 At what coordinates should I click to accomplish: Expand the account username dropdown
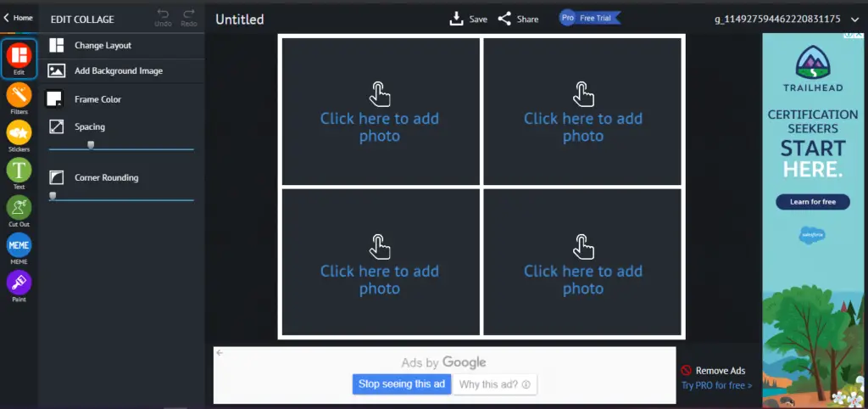tap(854, 19)
